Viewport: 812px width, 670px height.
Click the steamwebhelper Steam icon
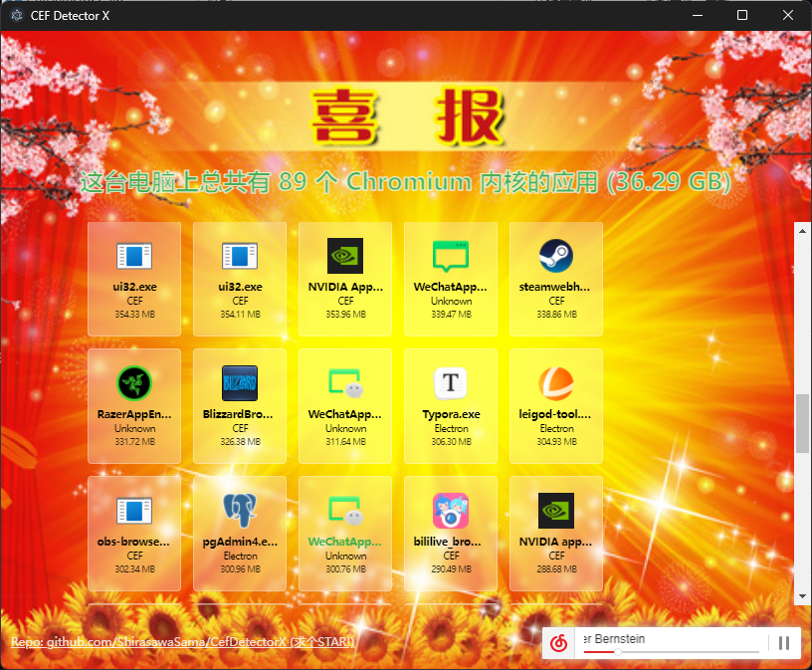click(x=555, y=255)
